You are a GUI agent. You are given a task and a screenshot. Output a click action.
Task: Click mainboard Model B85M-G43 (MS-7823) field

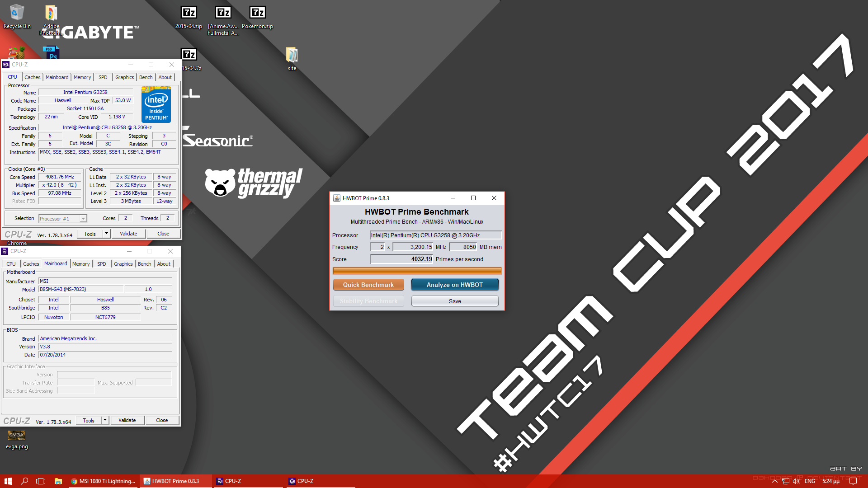tap(80, 289)
